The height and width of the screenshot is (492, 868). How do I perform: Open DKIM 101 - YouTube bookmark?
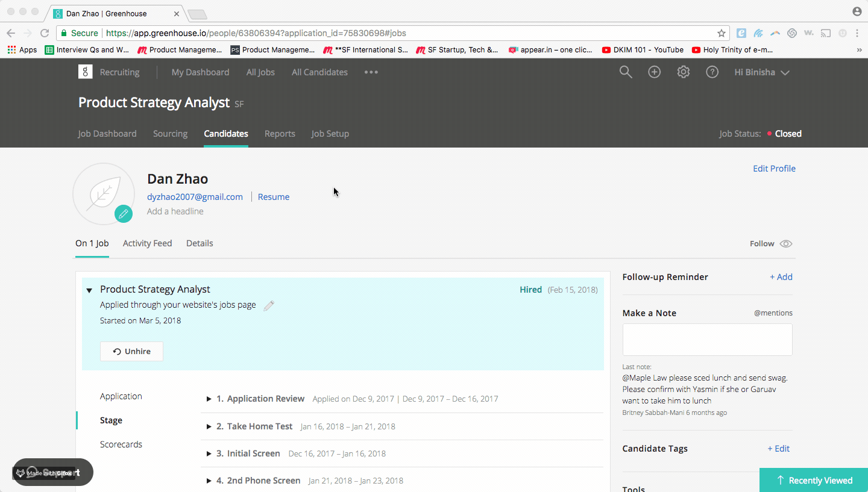[x=643, y=50]
